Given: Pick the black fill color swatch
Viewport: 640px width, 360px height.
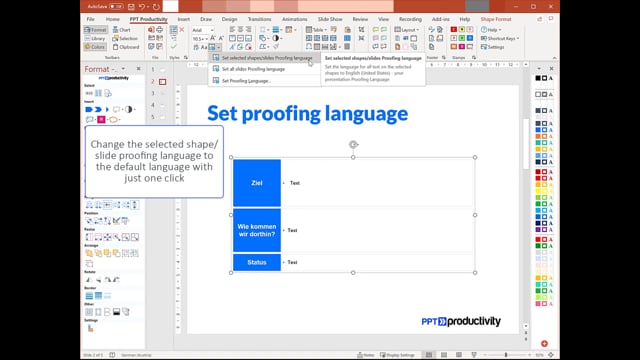Looking at the screenshot, I should coord(538,78).
